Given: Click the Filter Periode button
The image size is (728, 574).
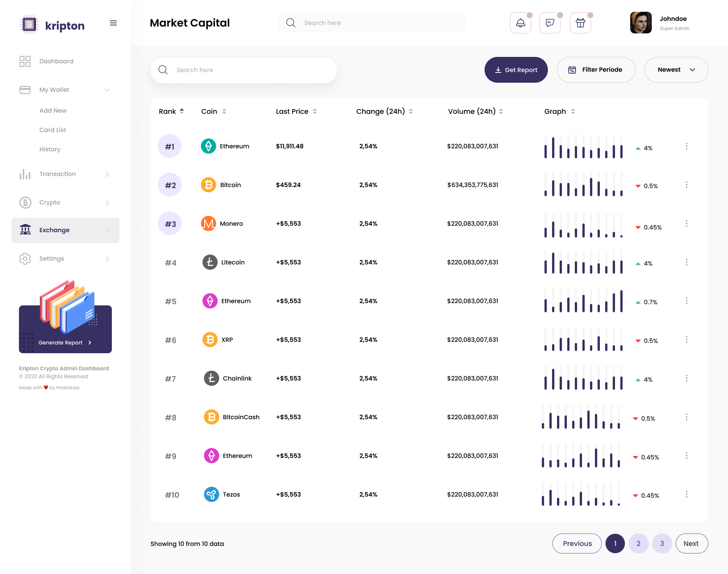Looking at the screenshot, I should point(596,70).
